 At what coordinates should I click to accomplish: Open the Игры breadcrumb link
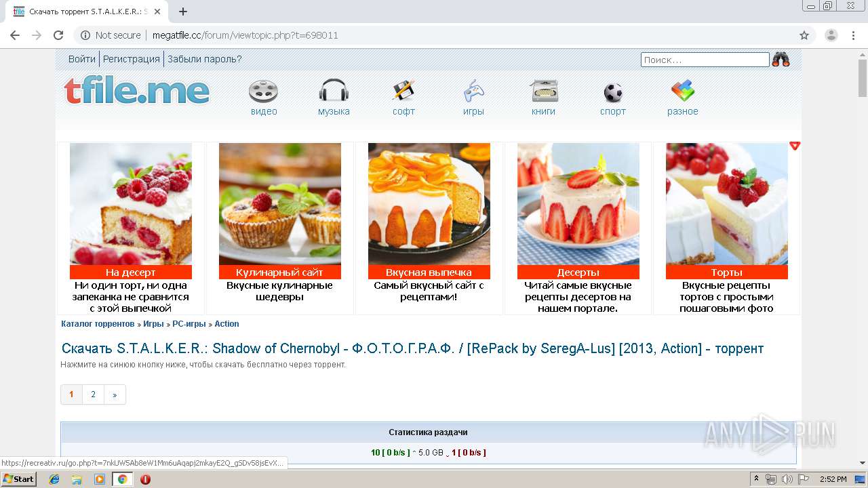coord(153,324)
